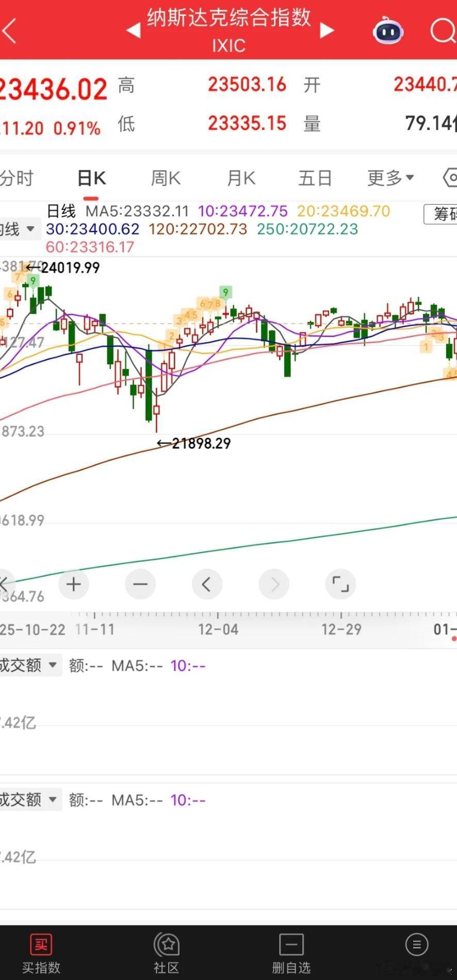Move chart right with the arrow button
Screen dimensions: 457x980
point(274,584)
